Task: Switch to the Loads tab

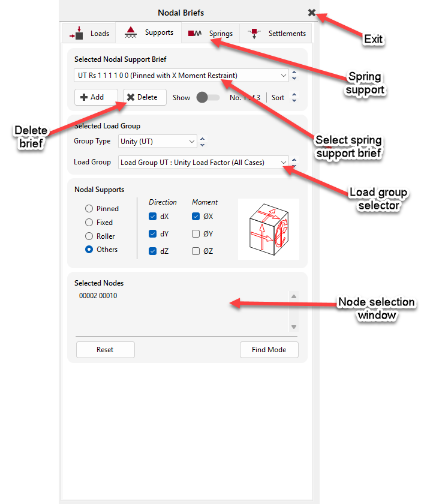Action: point(90,34)
